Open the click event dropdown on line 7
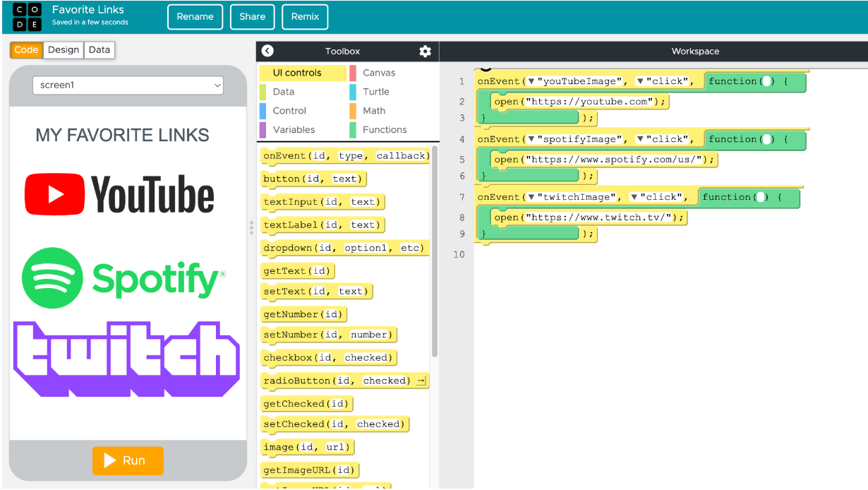Image resolution: width=868 pixels, height=490 pixels. 634,197
